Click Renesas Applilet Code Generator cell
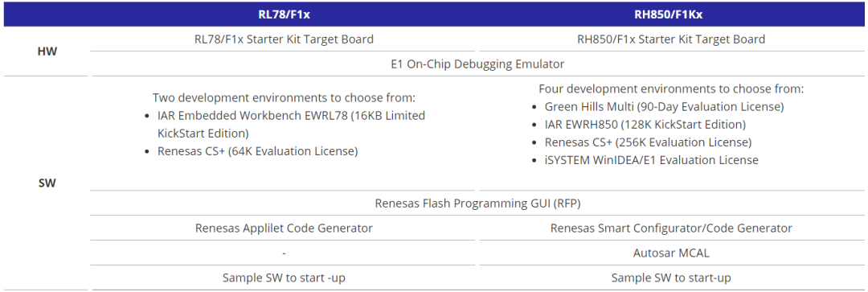Screen dimensions: 868x292 click(284, 228)
